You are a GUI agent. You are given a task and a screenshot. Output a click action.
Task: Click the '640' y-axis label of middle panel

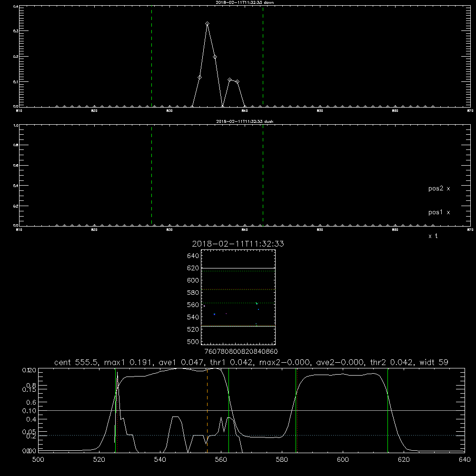pos(193,256)
